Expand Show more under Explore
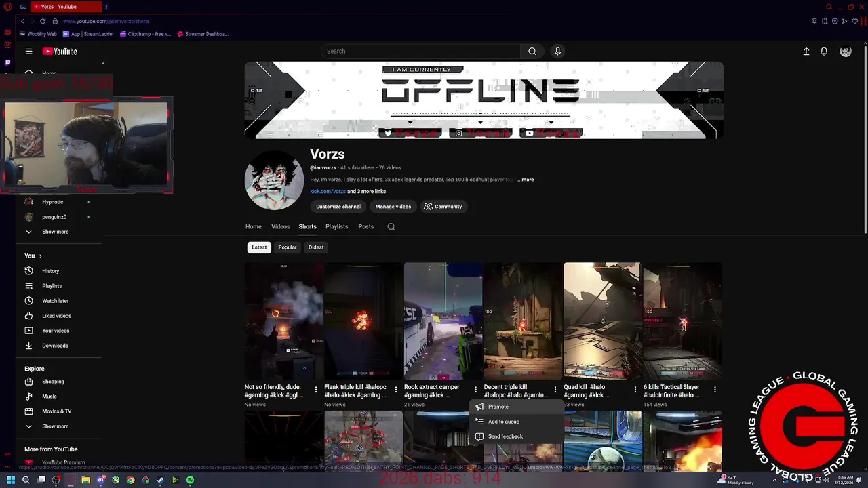Screen dimensions: 868x488 pos(55,426)
